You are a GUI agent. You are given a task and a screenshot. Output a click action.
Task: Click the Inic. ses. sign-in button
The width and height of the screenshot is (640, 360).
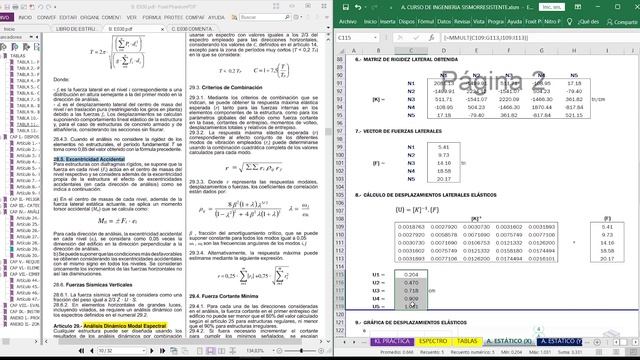pyautogui.click(x=552, y=7)
